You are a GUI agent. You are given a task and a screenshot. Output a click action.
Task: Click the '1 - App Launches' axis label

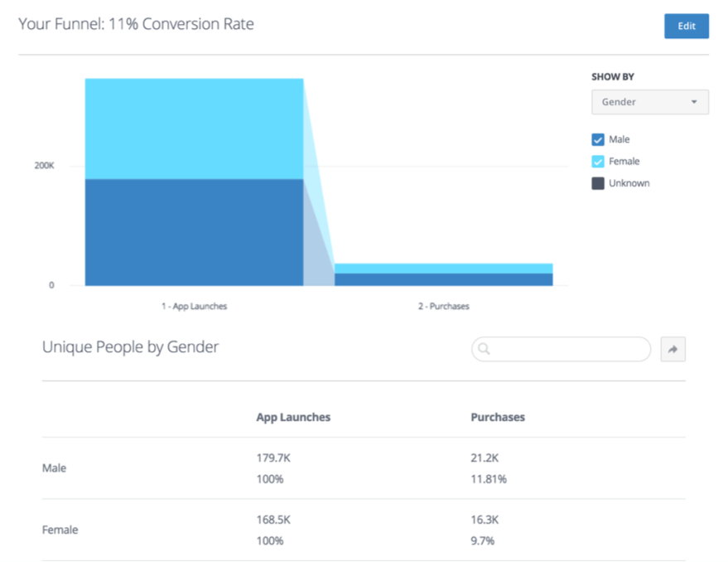194,307
